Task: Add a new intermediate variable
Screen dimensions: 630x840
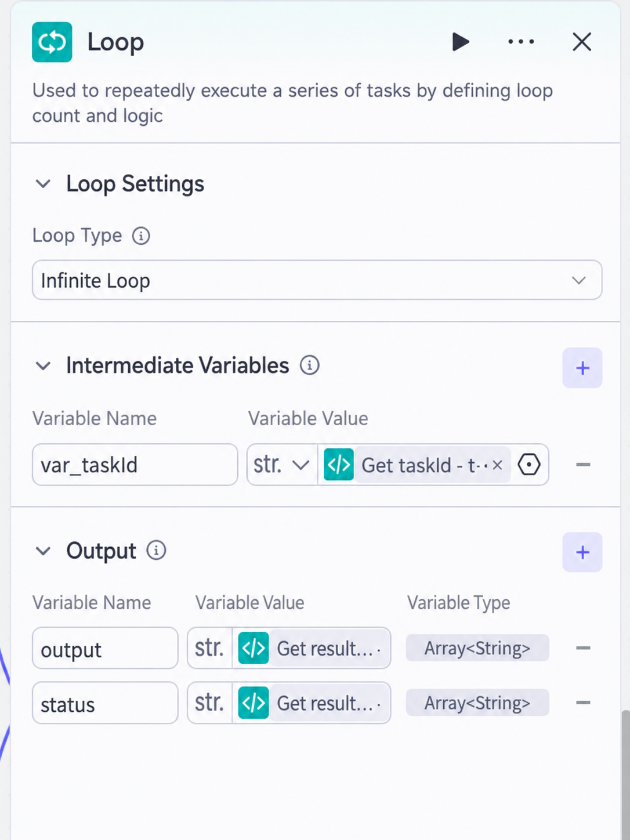Action: tap(582, 368)
